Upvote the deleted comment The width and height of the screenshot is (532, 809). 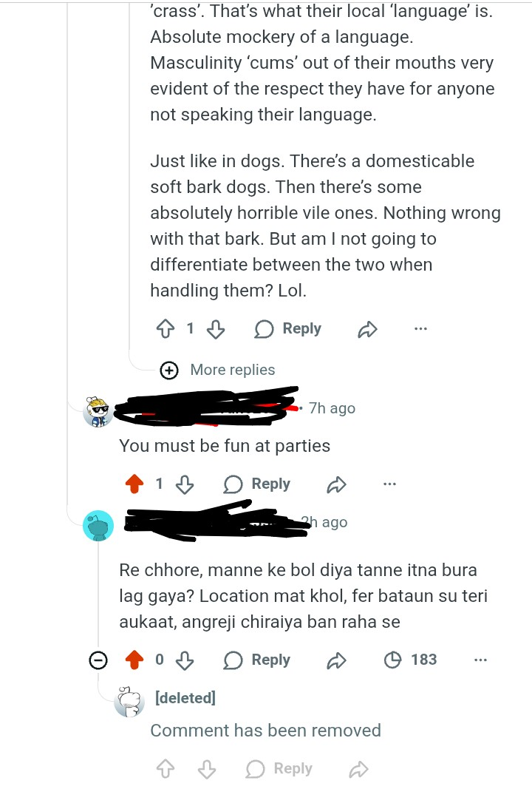(166, 770)
